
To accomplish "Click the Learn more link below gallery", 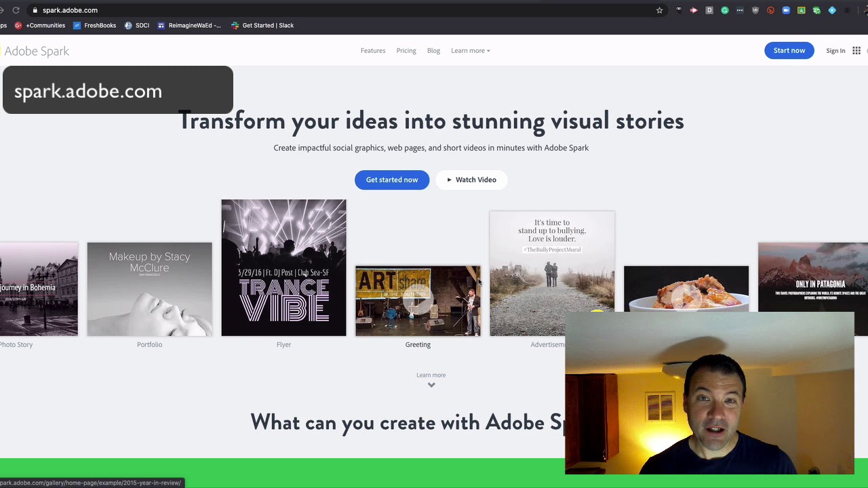I will click(x=431, y=375).
